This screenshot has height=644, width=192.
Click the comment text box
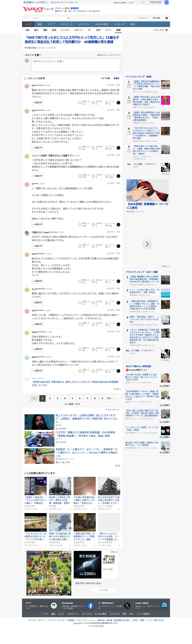click(x=76, y=65)
